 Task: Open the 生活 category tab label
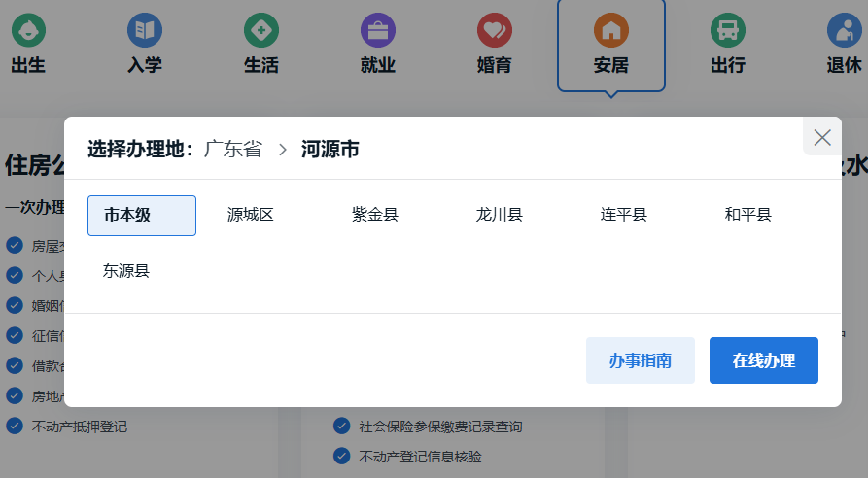[261, 65]
